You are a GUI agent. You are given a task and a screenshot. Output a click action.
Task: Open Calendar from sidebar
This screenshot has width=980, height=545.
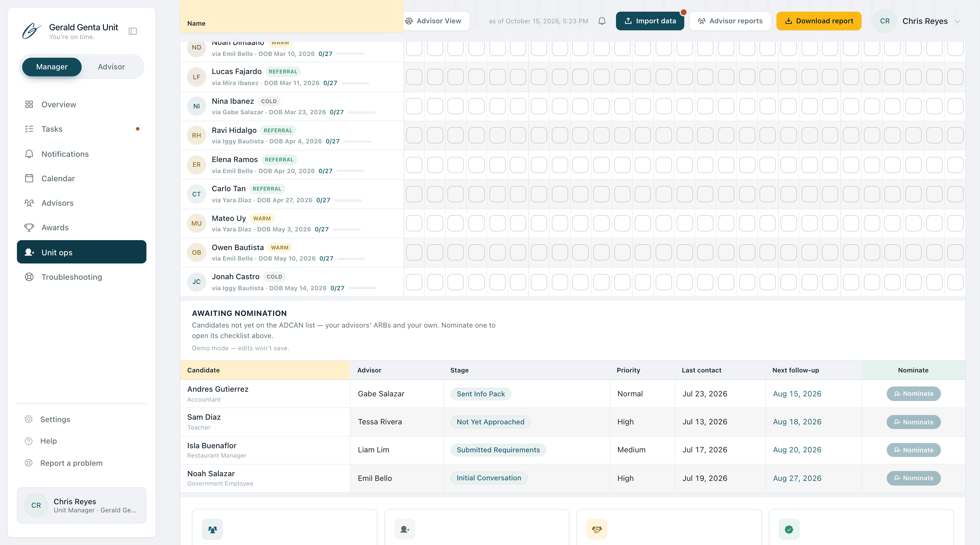(81, 179)
